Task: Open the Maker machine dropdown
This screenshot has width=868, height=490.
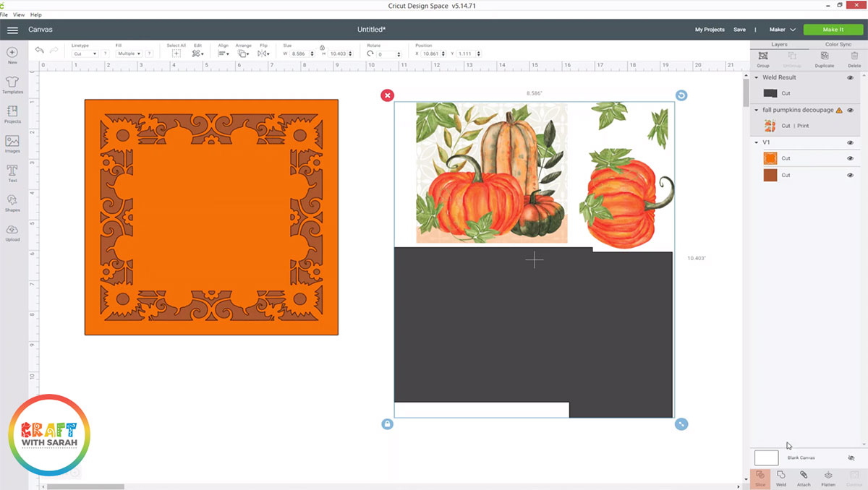Action: [x=783, y=30]
